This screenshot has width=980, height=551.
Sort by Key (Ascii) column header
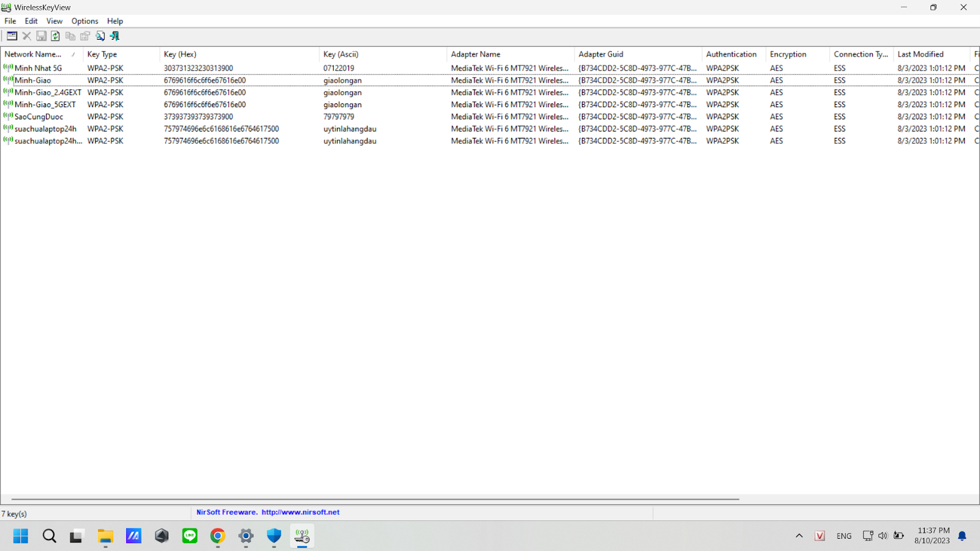[383, 54]
